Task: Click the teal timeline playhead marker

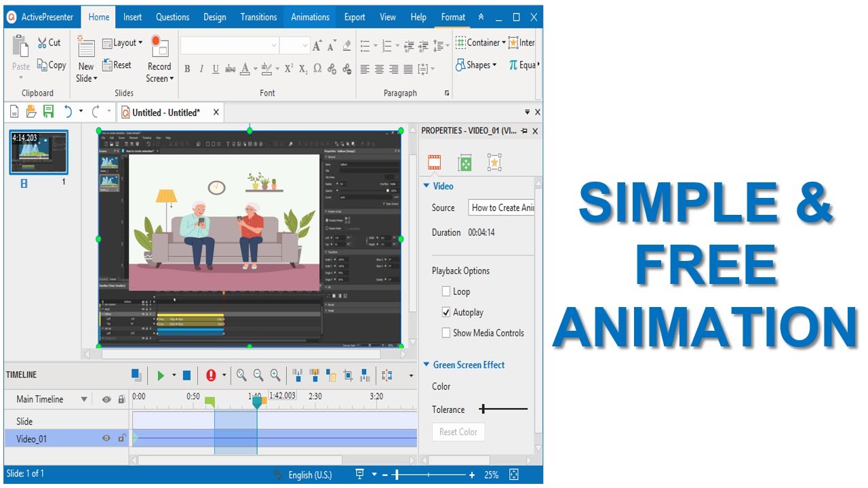Action: tap(257, 402)
